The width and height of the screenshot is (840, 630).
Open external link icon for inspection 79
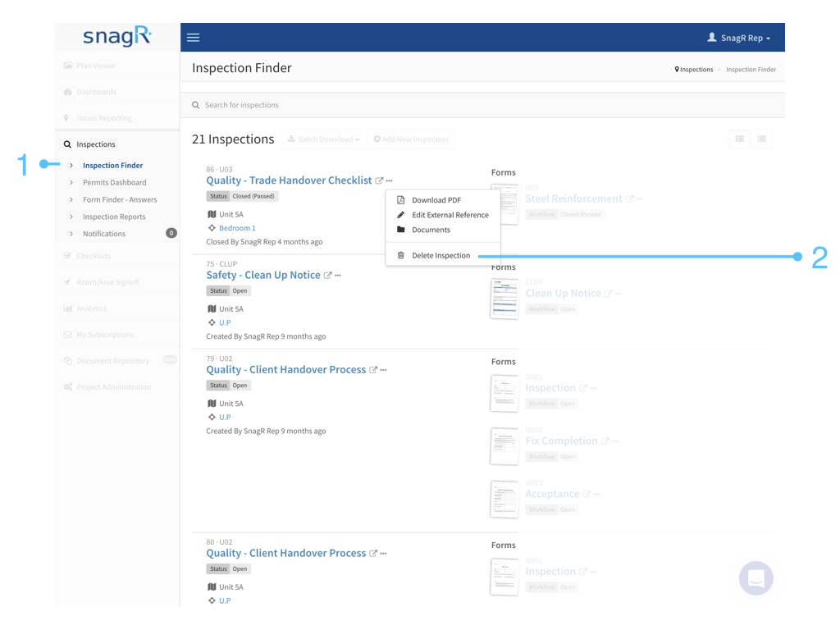(373, 370)
